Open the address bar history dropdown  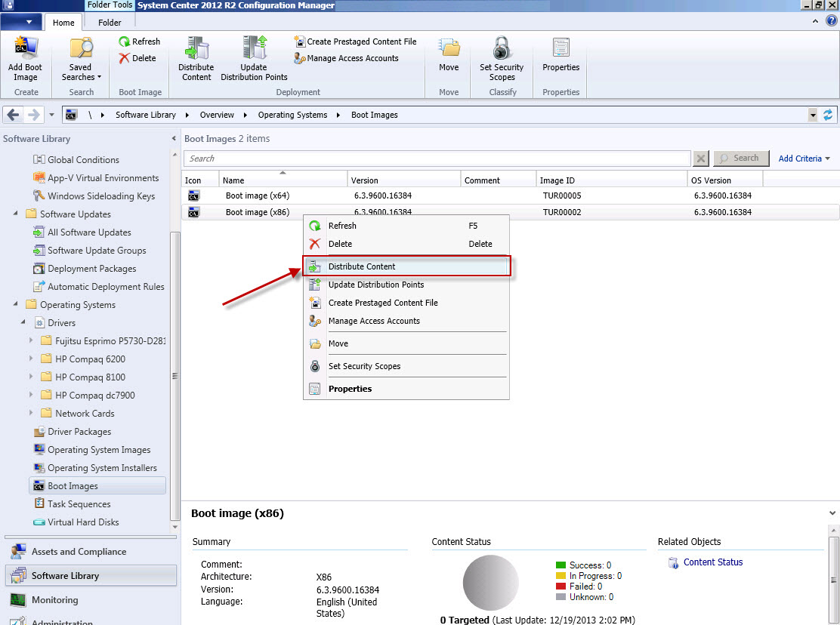[814, 115]
